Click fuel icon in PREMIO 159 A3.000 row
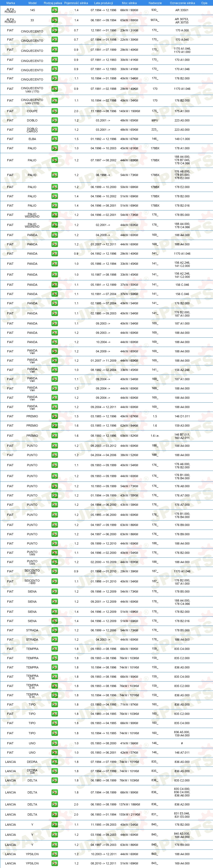This screenshot has width=213, height=868. [x=54, y=426]
